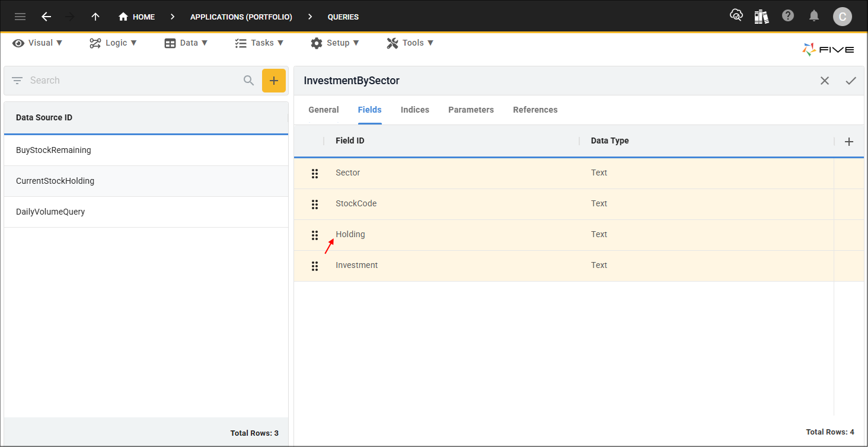Click the Applications (Portfolio) breadcrumb
868x447 pixels.
click(x=241, y=17)
